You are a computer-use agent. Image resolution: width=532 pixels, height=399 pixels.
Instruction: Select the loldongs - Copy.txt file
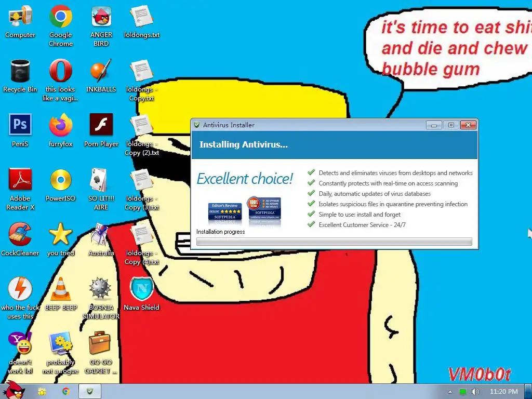(141, 80)
